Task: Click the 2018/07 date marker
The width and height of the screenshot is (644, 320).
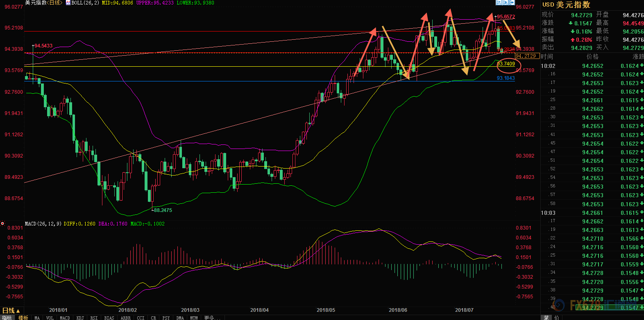Action: (x=464, y=310)
